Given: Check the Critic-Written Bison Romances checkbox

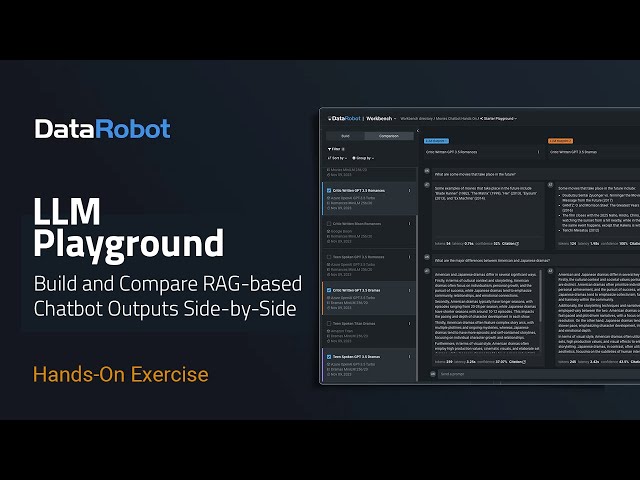Looking at the screenshot, I should click(329, 223).
